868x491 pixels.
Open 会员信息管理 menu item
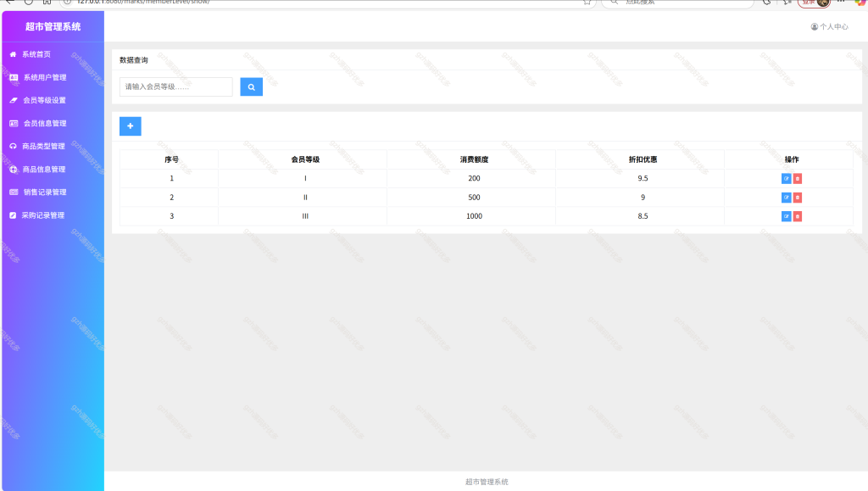45,124
